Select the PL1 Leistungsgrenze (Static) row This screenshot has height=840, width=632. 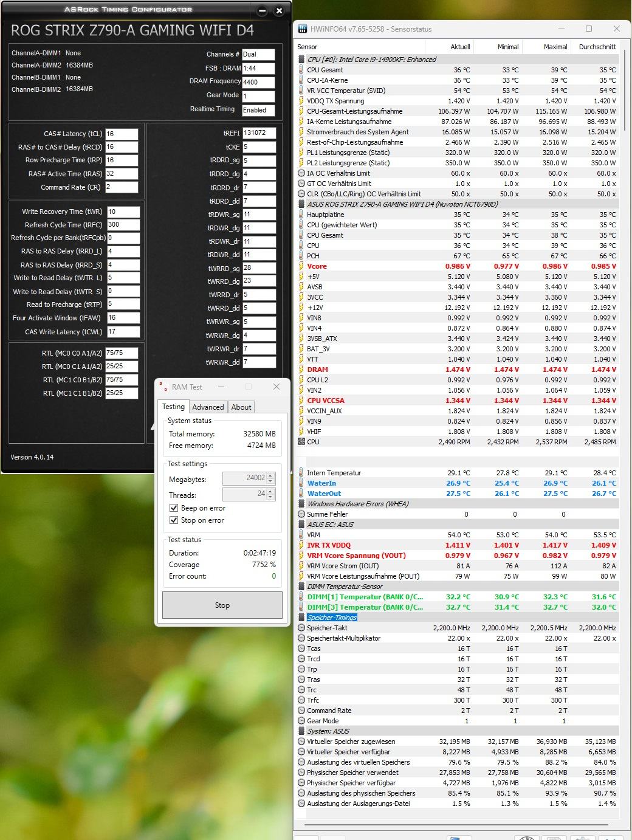click(x=458, y=153)
